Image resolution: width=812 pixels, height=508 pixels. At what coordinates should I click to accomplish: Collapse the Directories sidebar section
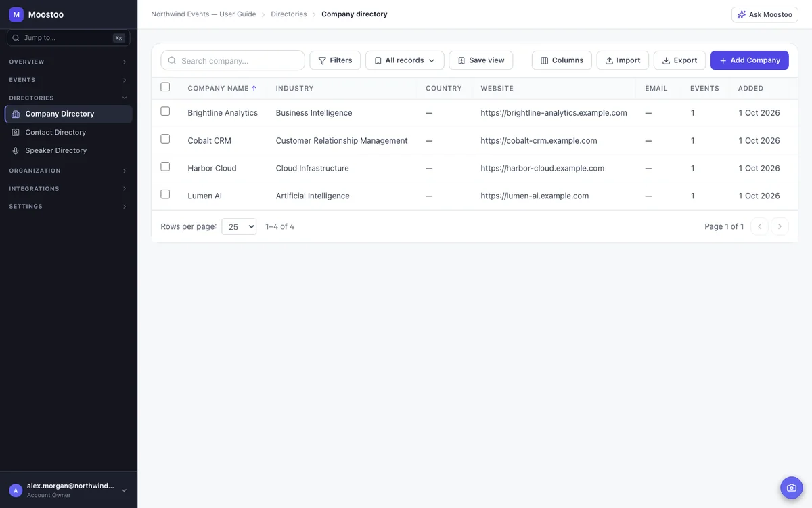point(68,98)
